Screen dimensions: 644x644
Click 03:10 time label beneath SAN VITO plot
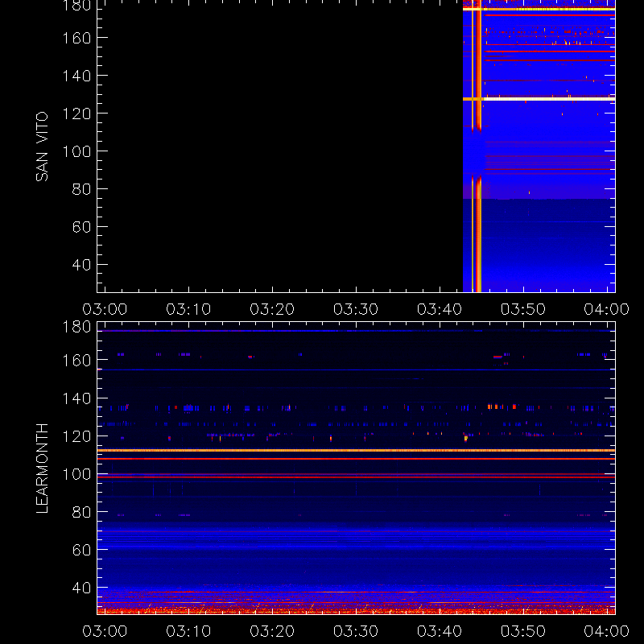[x=188, y=309]
